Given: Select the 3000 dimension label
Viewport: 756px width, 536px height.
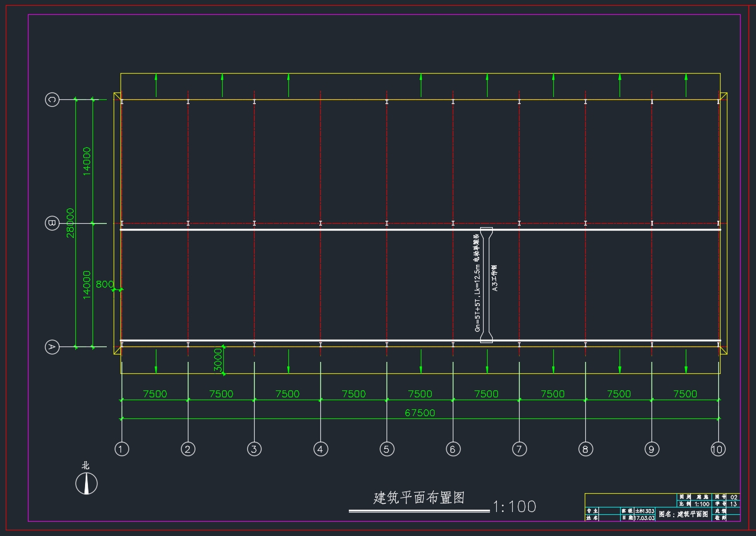Looking at the screenshot, I should (218, 361).
